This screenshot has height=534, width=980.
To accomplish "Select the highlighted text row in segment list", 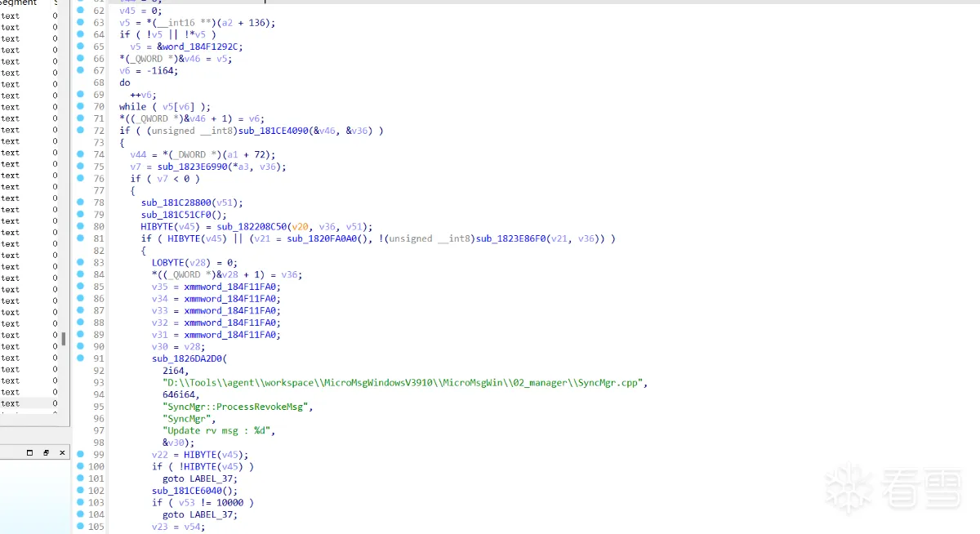I will [x=30, y=403].
